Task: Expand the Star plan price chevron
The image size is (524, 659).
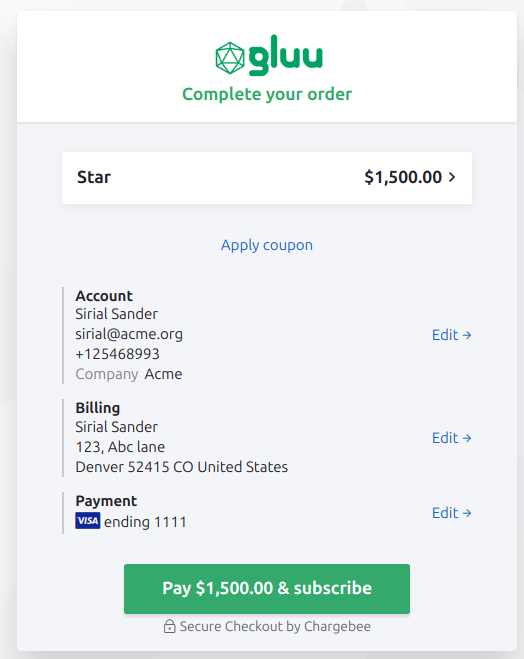Action: pos(452,177)
